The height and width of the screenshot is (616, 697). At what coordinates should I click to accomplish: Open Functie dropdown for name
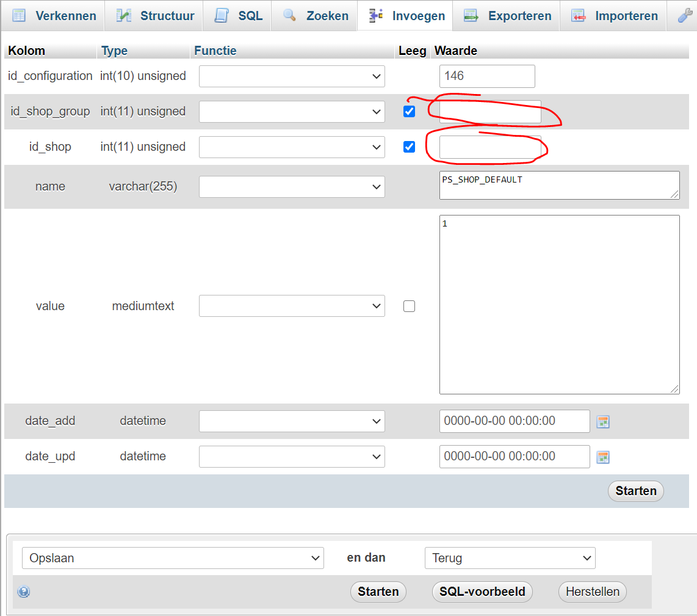[x=292, y=187]
